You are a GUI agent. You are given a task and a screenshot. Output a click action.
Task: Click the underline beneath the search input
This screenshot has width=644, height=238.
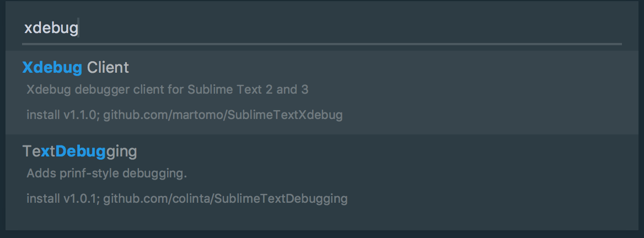tap(321, 44)
